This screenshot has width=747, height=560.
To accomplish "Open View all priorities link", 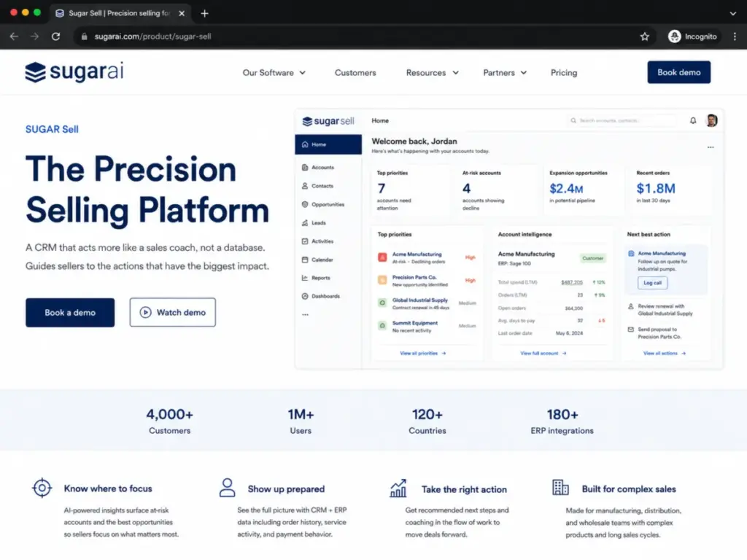I will [422, 354].
